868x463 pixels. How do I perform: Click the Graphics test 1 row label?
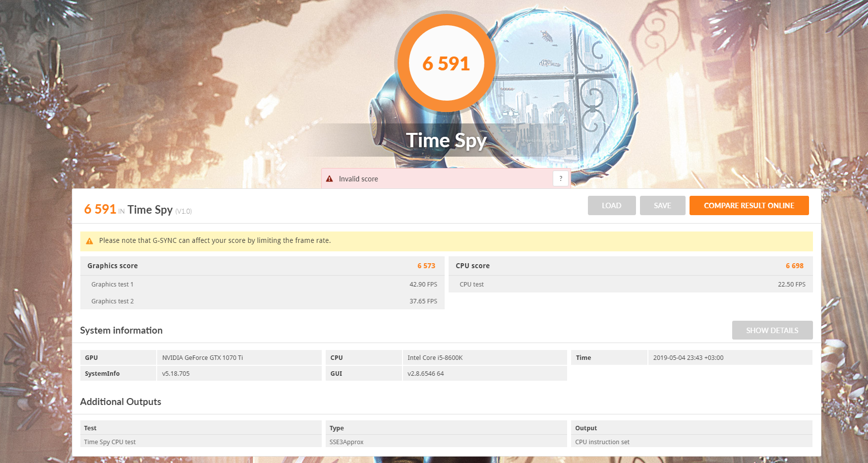(113, 285)
